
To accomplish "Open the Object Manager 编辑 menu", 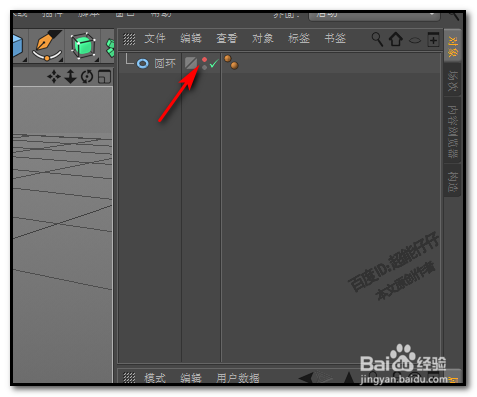I will tap(191, 38).
